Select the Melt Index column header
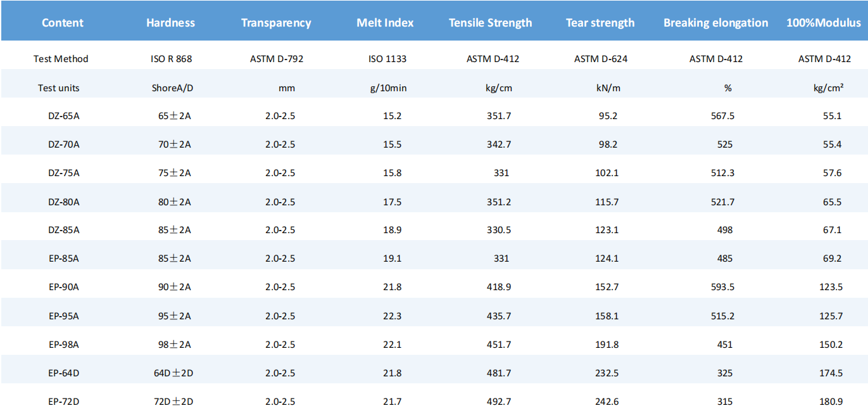This screenshot has width=868, height=408. [x=385, y=23]
